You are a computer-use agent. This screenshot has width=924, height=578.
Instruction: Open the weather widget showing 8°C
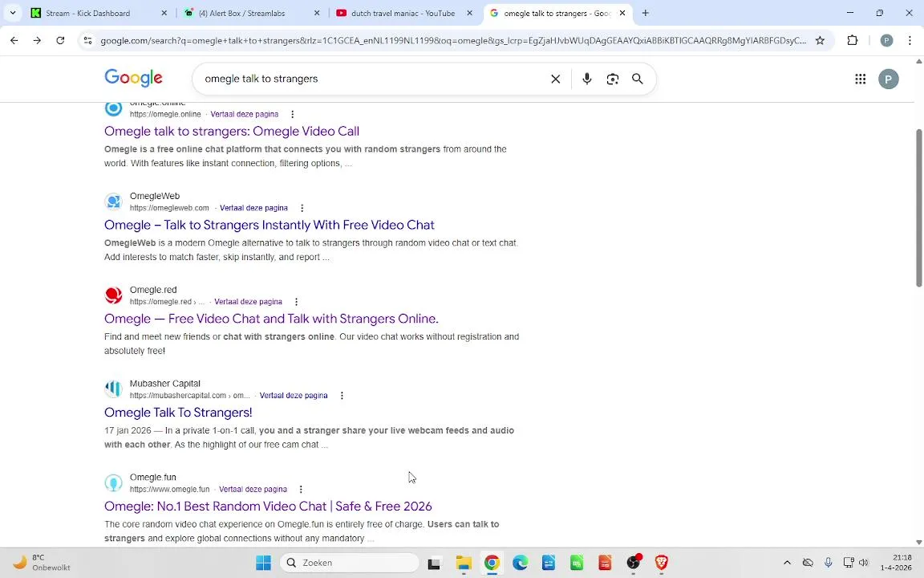(41, 563)
